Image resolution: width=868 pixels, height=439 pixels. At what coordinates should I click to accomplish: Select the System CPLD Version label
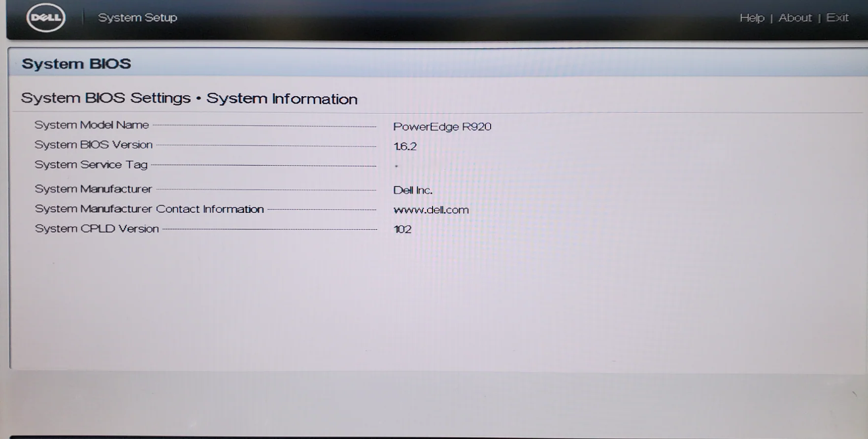click(x=97, y=229)
